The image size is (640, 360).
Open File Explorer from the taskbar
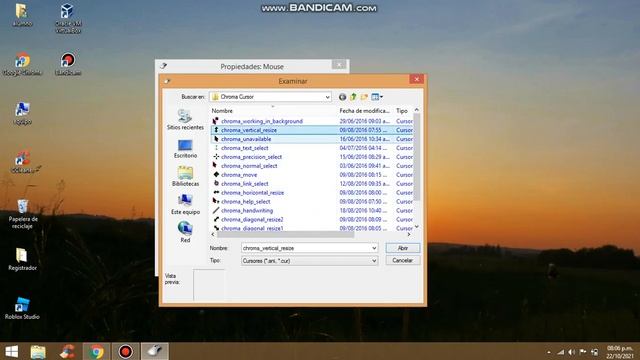[38, 351]
